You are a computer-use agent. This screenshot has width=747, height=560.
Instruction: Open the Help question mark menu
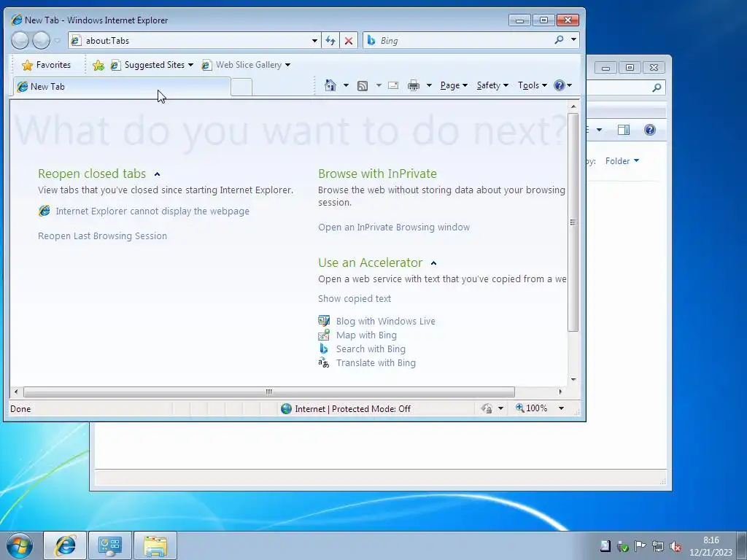(x=562, y=86)
